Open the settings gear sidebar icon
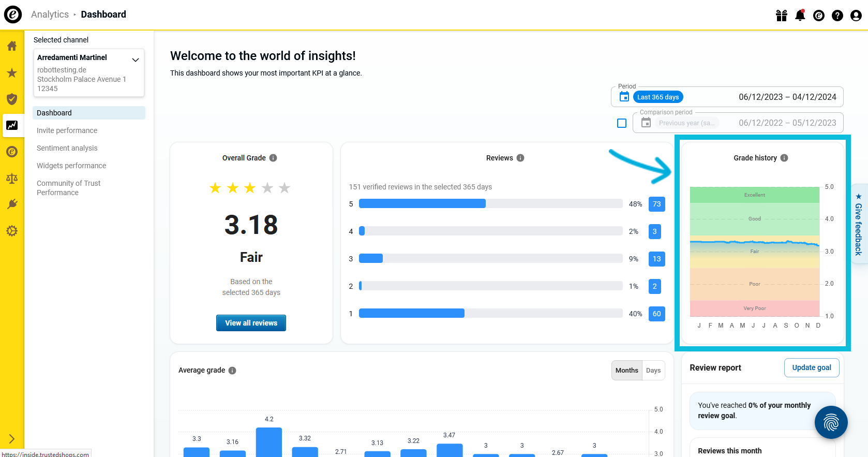868x457 pixels. pos(12,231)
